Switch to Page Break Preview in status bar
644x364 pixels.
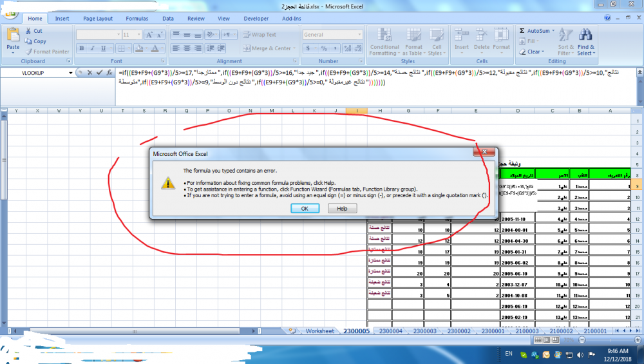556,340
